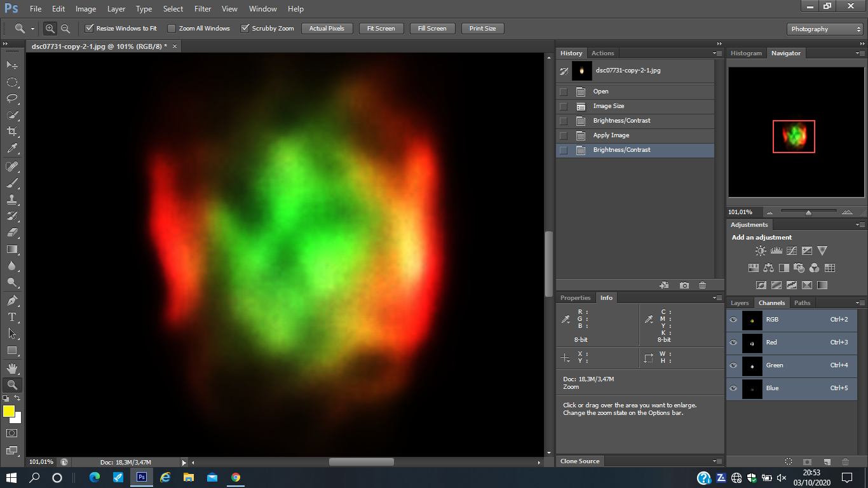This screenshot has width=868, height=488.
Task: Create new snapshot camera icon in History
Action: pyautogui.click(x=684, y=285)
